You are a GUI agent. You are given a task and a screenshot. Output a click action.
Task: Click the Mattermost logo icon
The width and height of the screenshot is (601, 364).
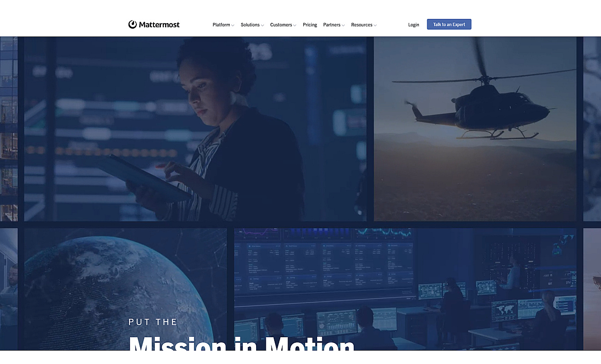(x=133, y=24)
